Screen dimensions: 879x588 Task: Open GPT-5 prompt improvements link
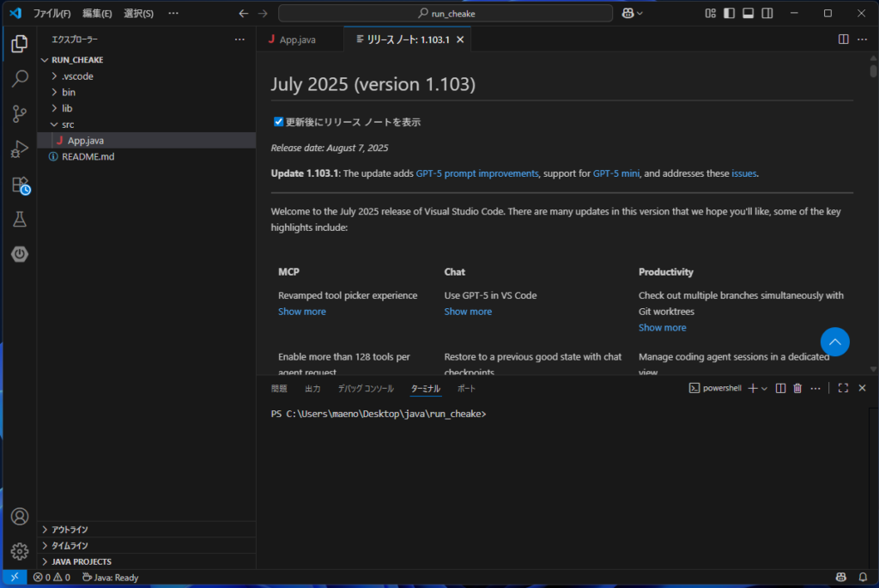tap(477, 173)
